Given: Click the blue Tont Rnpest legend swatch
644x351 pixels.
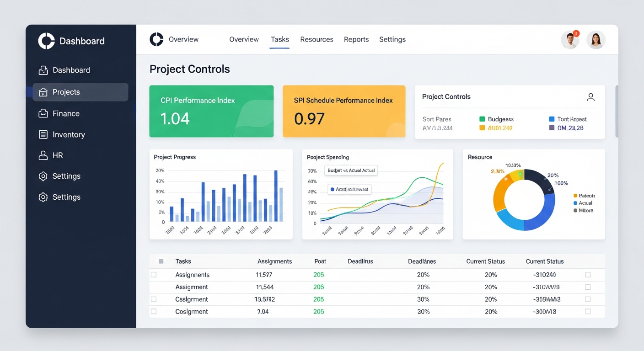Looking at the screenshot, I should pos(552,119).
